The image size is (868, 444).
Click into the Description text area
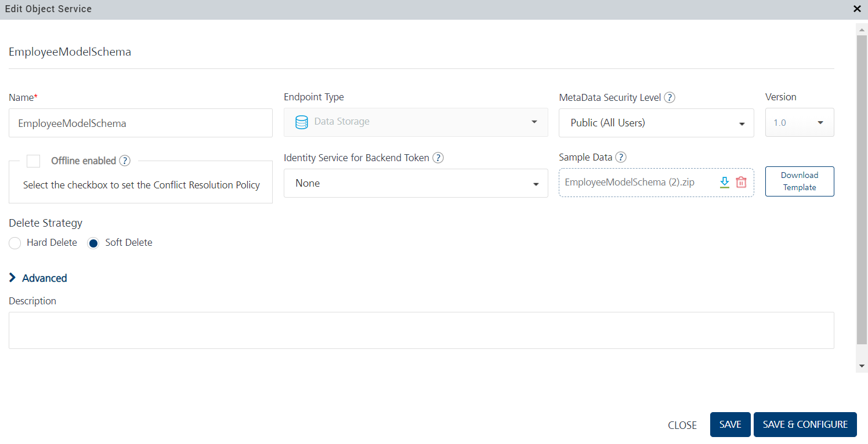[421, 330]
